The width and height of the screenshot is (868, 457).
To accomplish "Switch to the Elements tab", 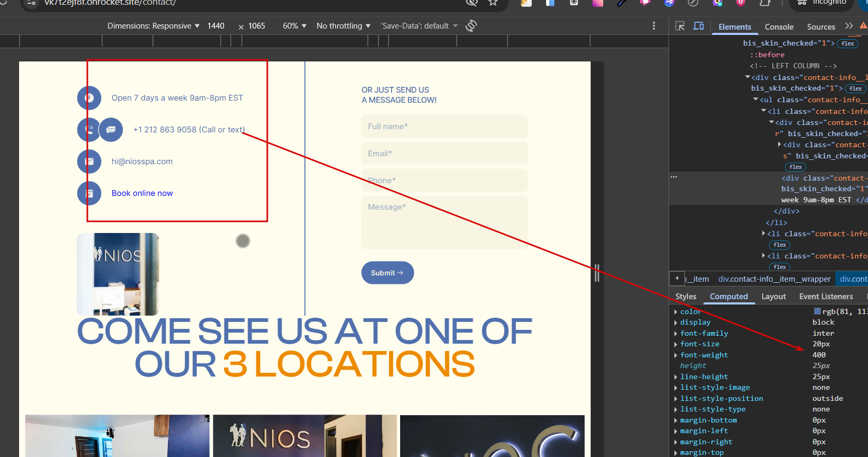I will pos(735,26).
